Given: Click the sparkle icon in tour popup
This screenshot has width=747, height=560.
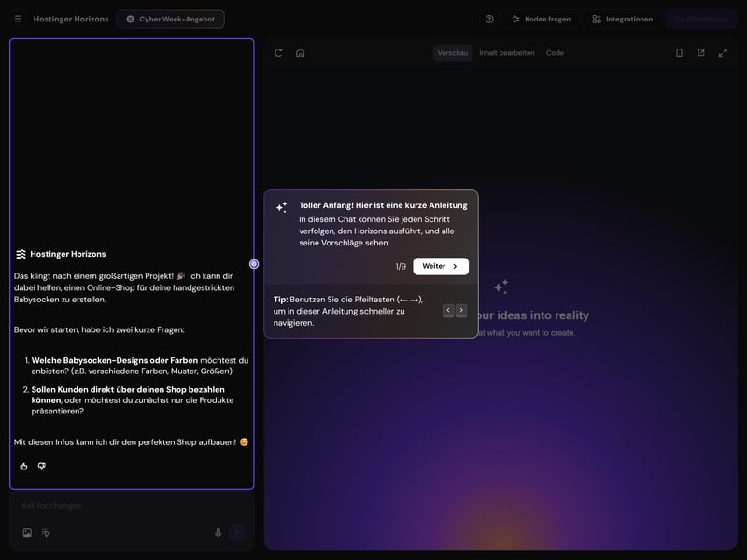Looking at the screenshot, I should coord(282,207).
